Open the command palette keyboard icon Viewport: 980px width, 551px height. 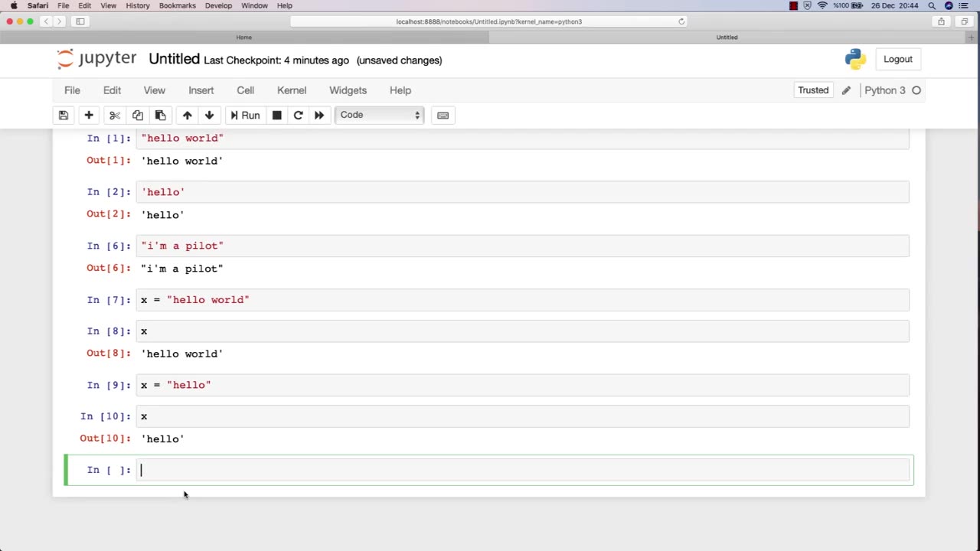443,115
